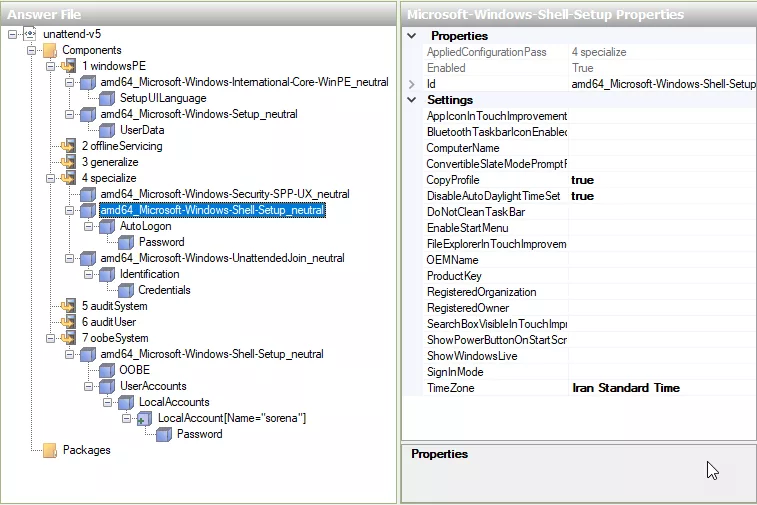Collapse the Properties category chevron

click(x=412, y=36)
